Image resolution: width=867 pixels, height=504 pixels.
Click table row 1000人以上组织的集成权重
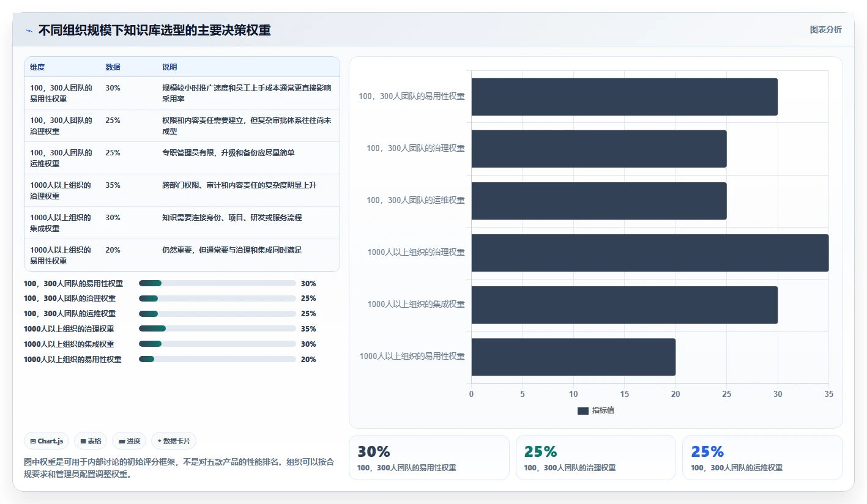coord(182,223)
